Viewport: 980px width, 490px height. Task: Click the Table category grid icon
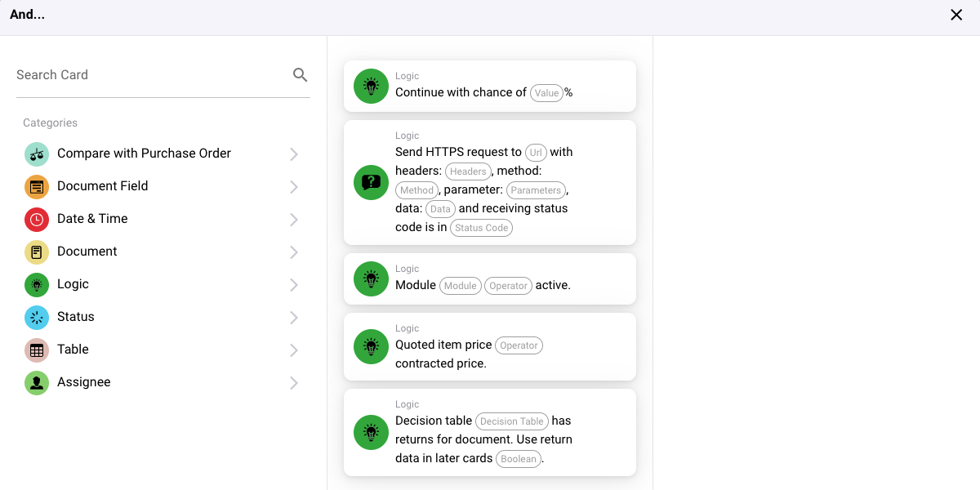click(x=37, y=350)
